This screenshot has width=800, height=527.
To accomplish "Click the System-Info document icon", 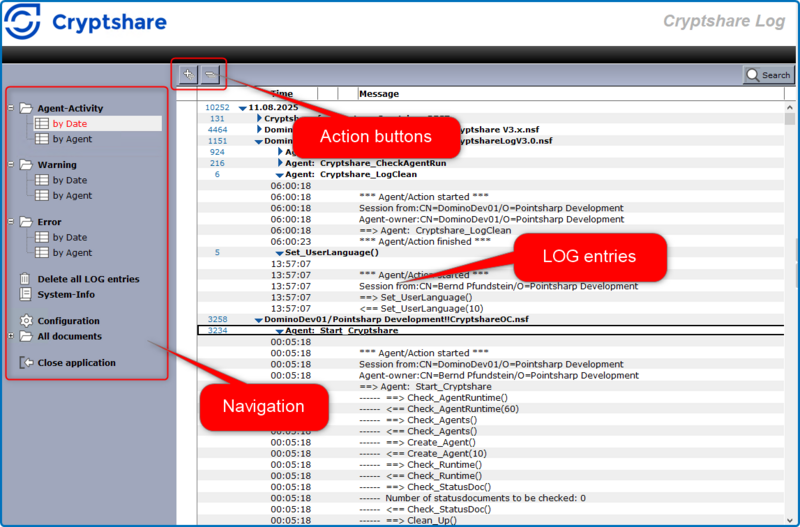I will 27,294.
